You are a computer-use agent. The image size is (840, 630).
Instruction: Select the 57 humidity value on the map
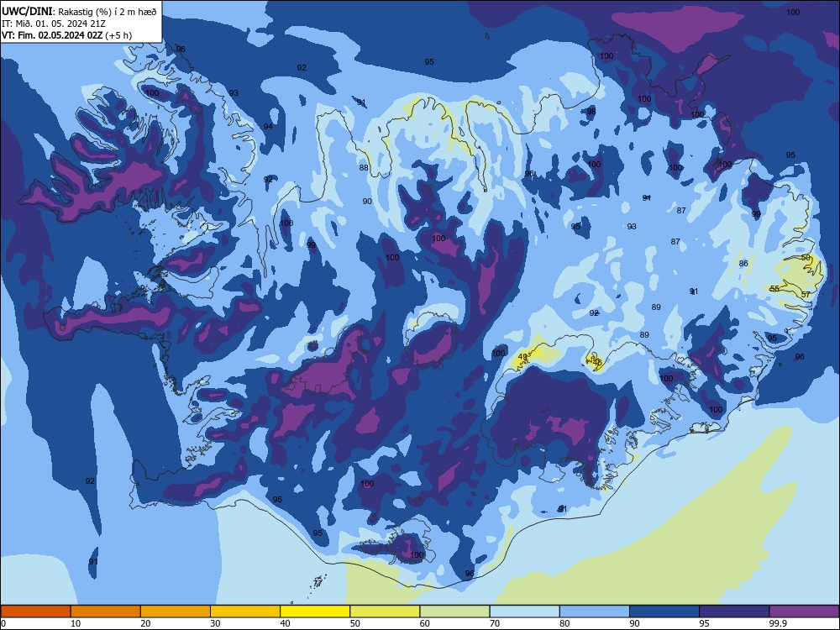(806, 295)
